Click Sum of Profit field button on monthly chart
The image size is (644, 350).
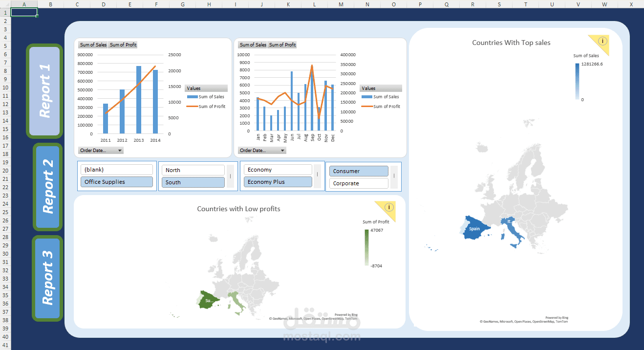282,45
